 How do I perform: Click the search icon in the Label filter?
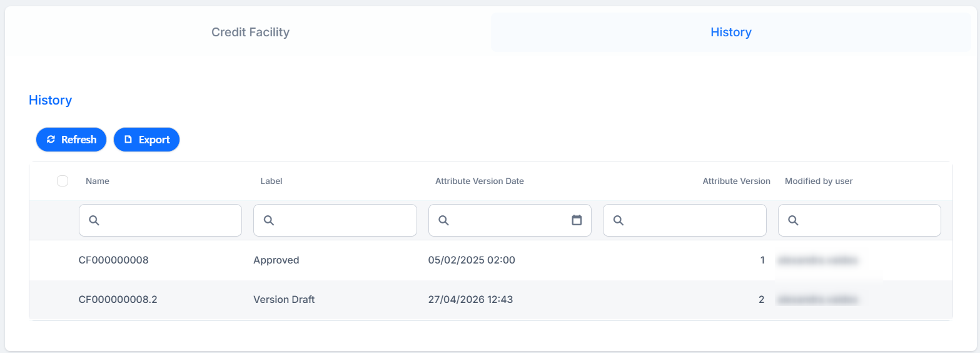click(268, 220)
